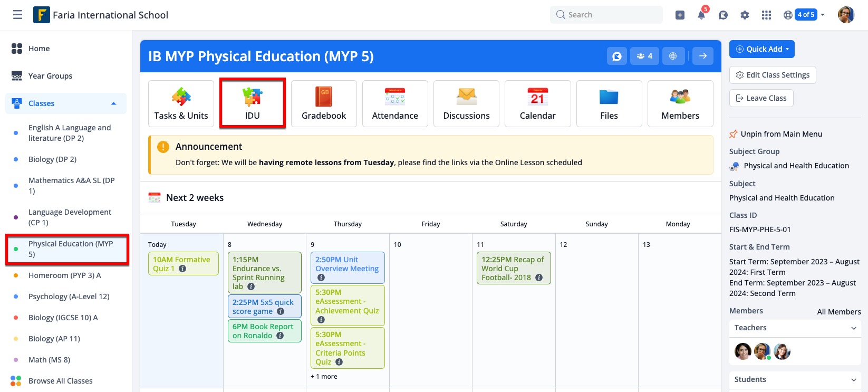Click Unpin from Main Menu

coord(781,134)
